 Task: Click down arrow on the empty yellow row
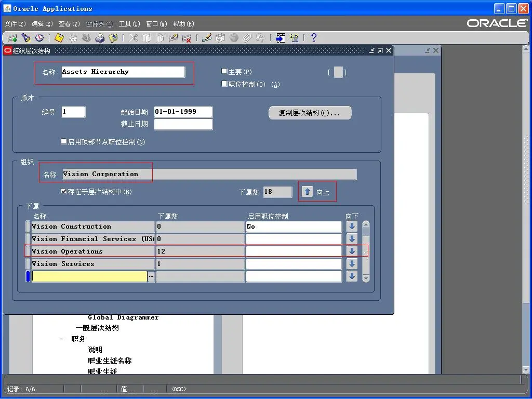point(352,276)
